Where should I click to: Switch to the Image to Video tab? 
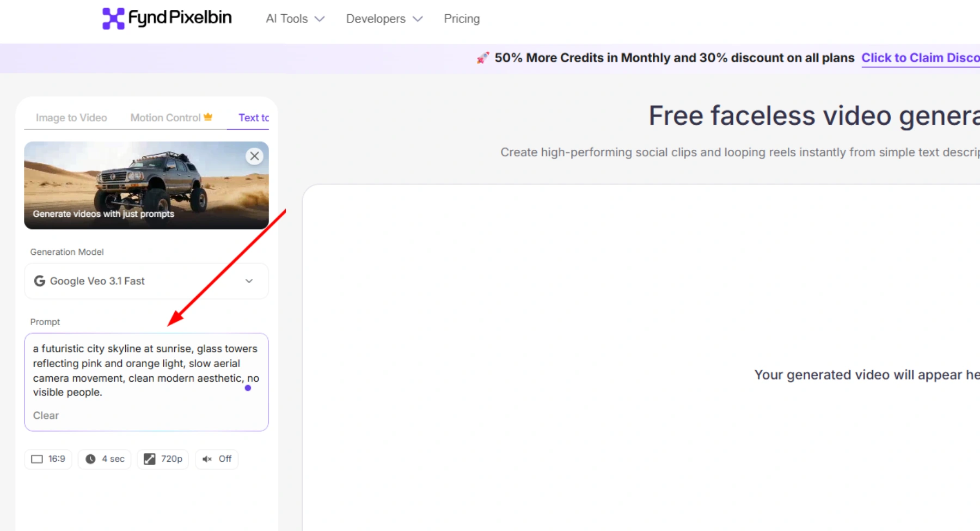coord(71,118)
